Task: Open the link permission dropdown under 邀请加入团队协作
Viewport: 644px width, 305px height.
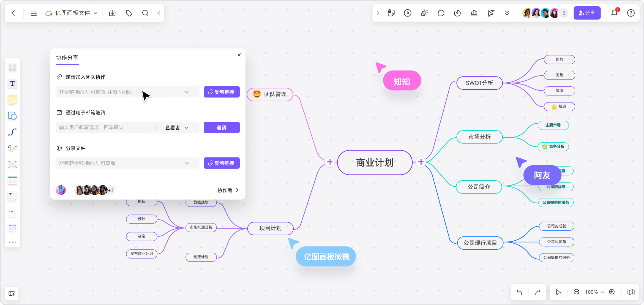Action: click(187, 92)
